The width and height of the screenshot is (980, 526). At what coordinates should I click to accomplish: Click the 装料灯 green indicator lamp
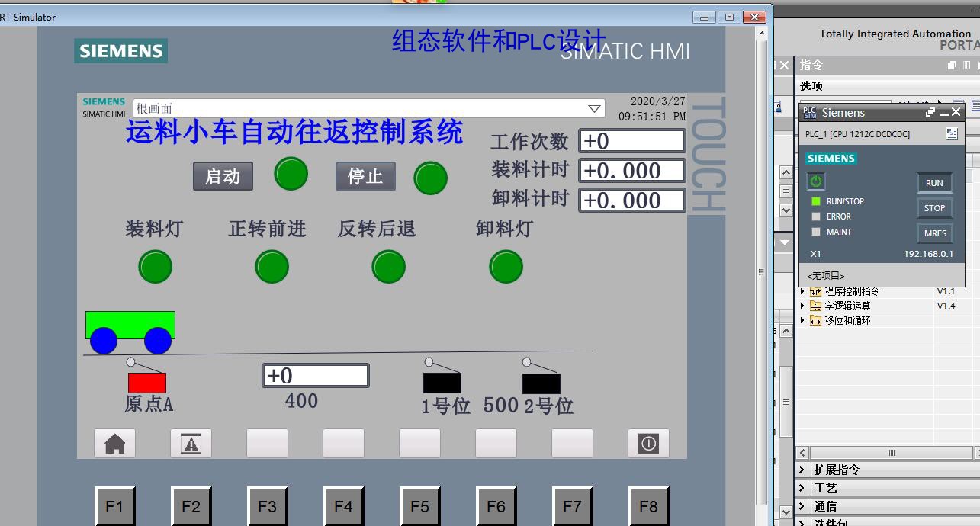(156, 267)
